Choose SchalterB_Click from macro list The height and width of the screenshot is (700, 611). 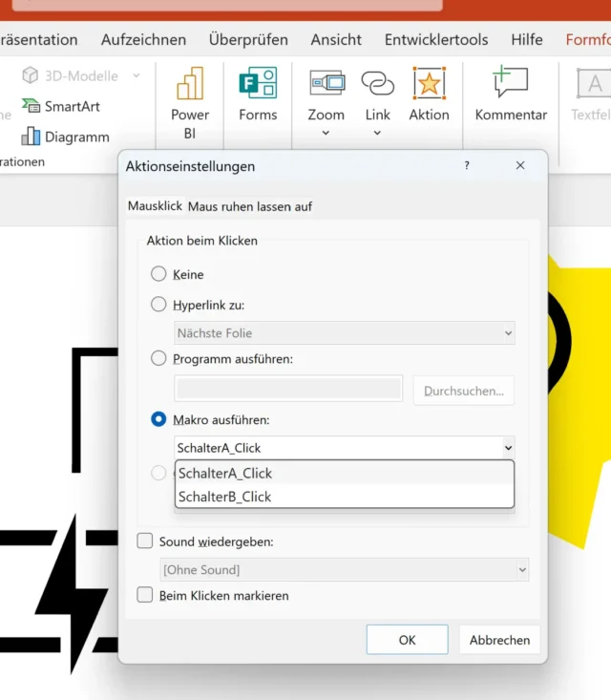tap(225, 497)
